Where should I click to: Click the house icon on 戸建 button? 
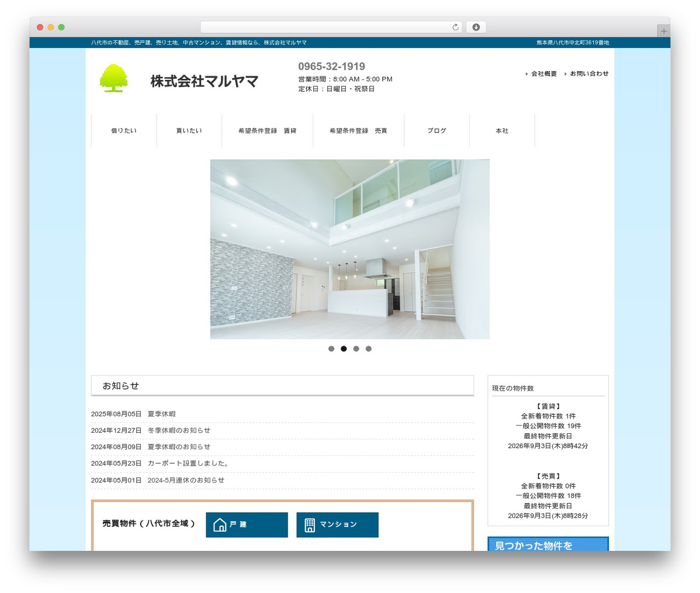[220, 525]
